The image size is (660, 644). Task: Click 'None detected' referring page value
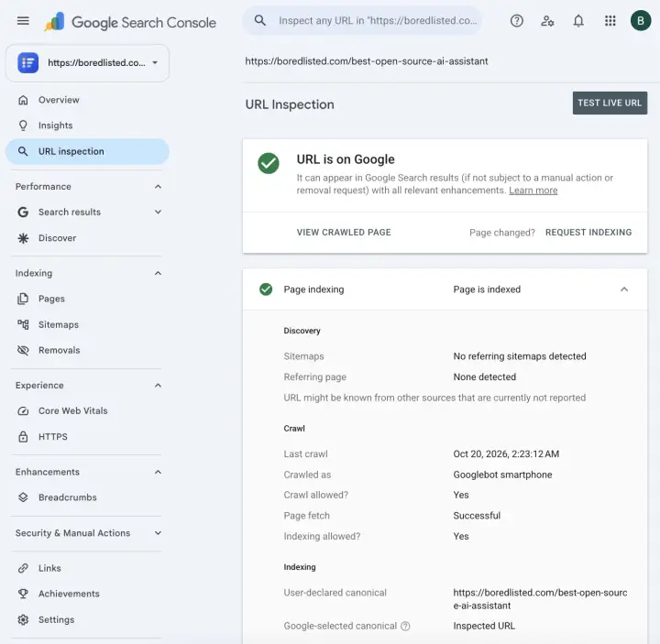click(484, 377)
